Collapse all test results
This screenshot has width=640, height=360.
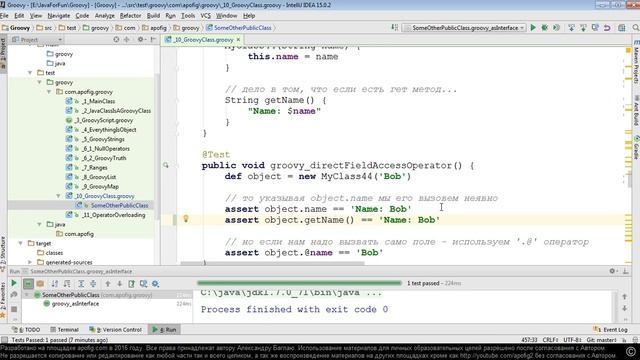[x=93, y=283]
